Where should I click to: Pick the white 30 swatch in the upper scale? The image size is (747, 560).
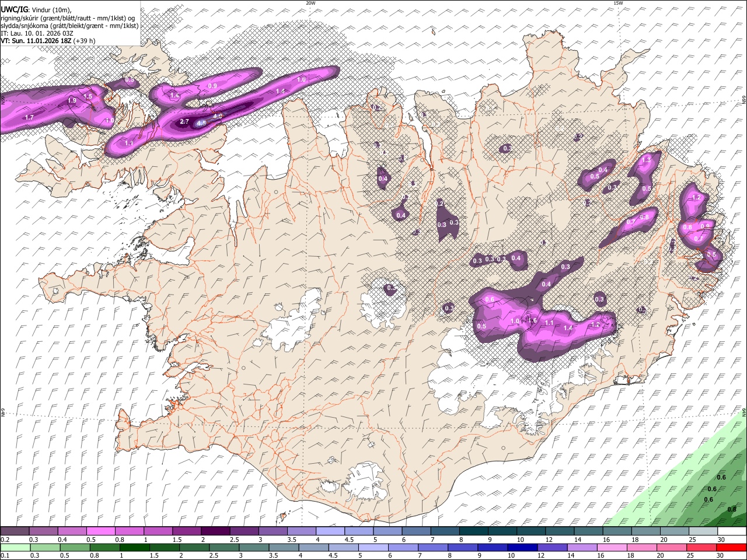(732, 531)
